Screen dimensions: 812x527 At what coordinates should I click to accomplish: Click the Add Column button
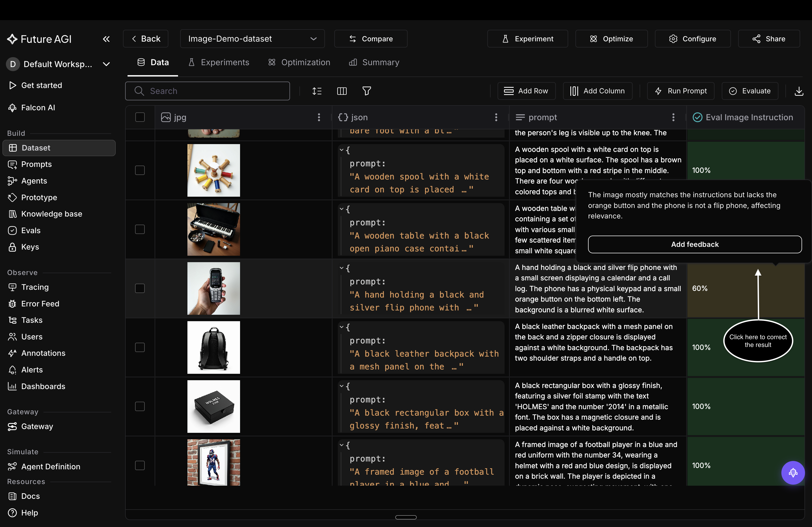click(x=597, y=91)
